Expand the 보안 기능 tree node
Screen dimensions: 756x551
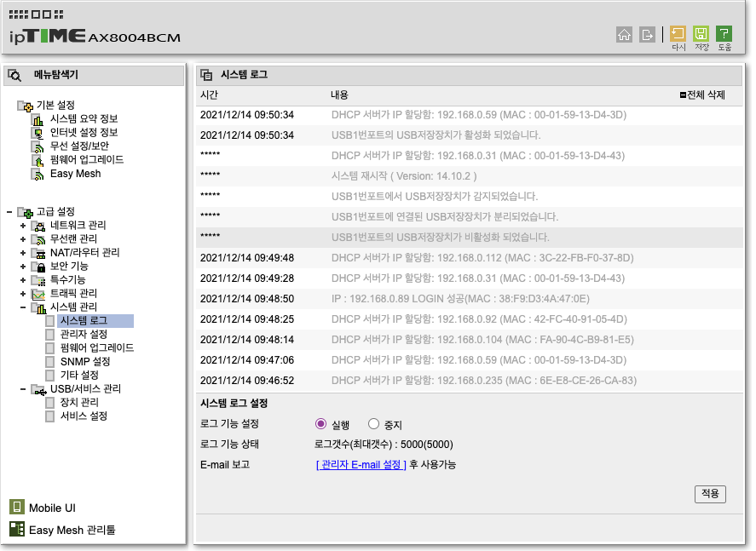tap(23, 267)
